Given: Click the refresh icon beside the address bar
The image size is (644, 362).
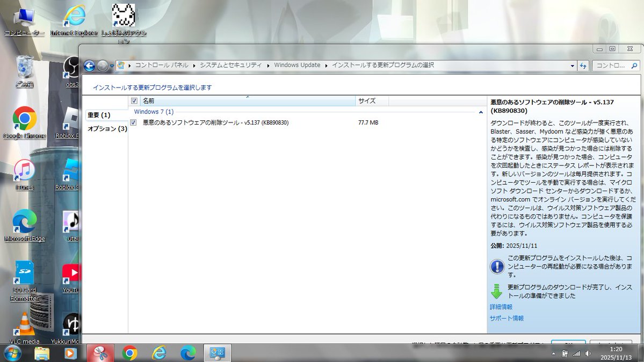Looking at the screenshot, I should [583, 65].
